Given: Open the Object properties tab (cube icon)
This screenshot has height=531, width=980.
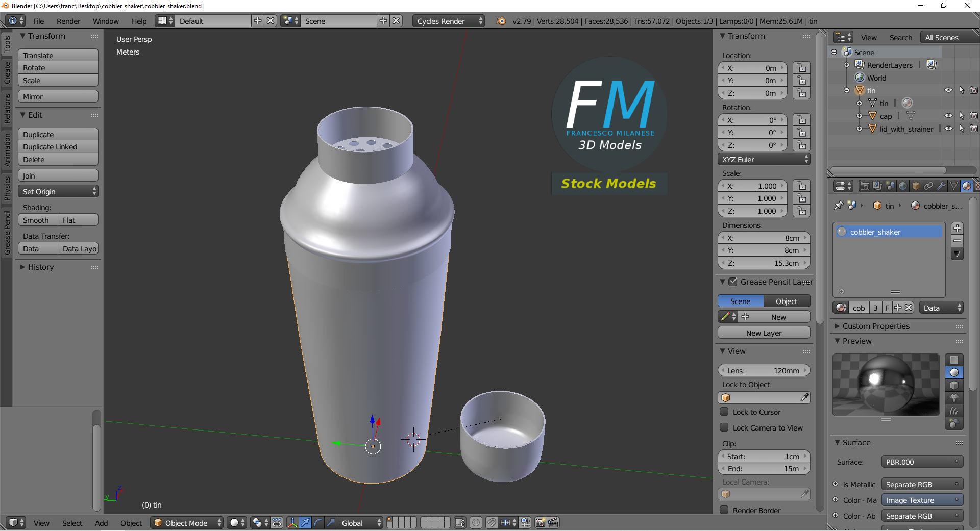Looking at the screenshot, I should [x=916, y=186].
